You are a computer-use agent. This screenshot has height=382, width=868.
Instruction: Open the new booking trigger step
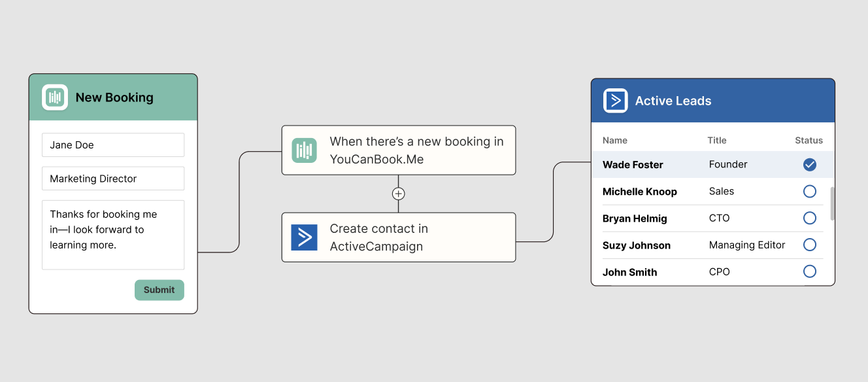[x=399, y=150]
